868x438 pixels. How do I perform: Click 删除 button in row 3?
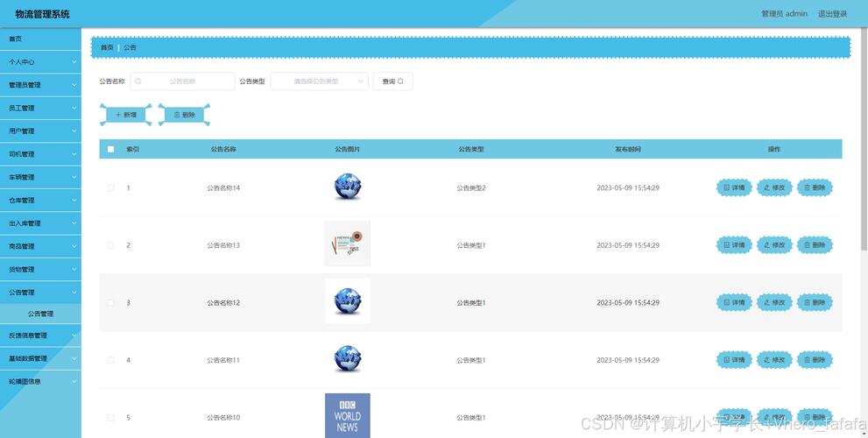(x=815, y=303)
